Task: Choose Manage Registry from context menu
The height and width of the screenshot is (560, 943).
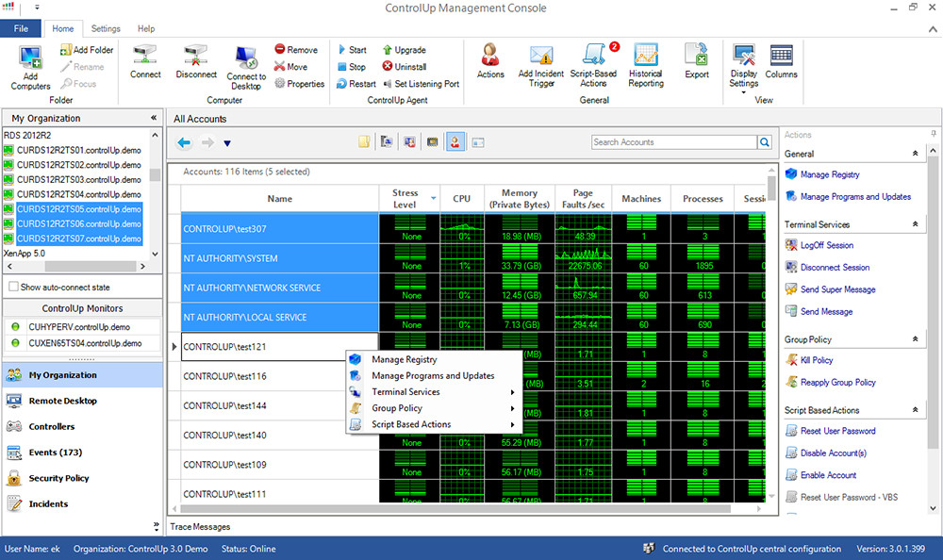Action: 433,359
